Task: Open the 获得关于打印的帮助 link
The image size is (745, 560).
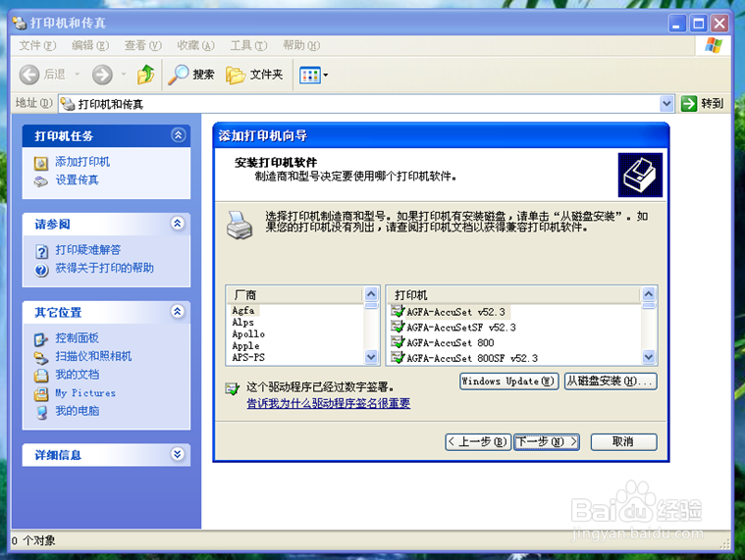Action: tap(104, 268)
